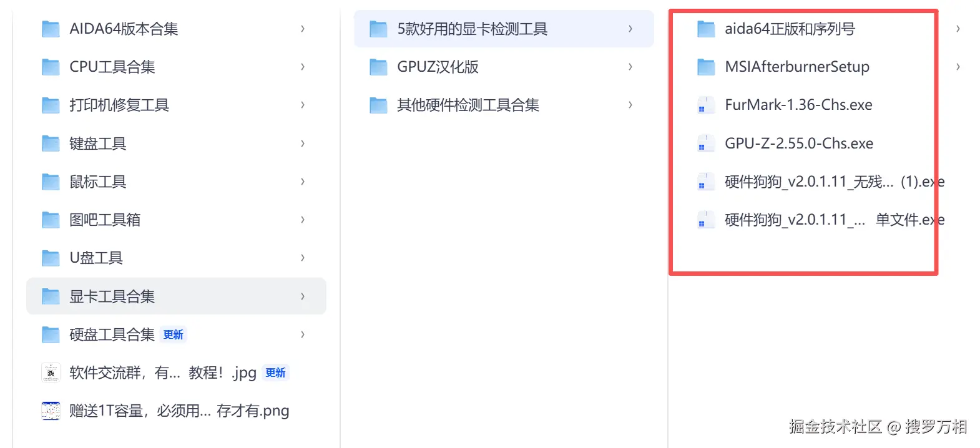Expand 其他硬件检测工具合集 using its chevron

pyautogui.click(x=630, y=105)
